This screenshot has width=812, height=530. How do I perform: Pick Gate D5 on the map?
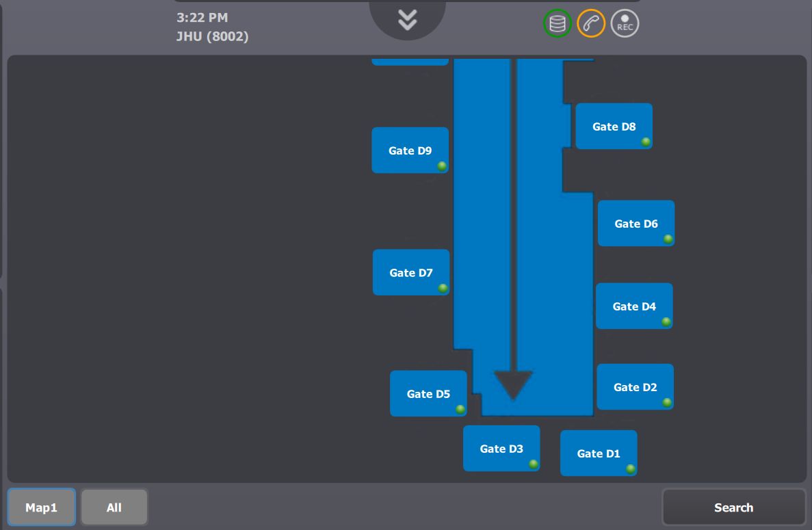pos(428,393)
